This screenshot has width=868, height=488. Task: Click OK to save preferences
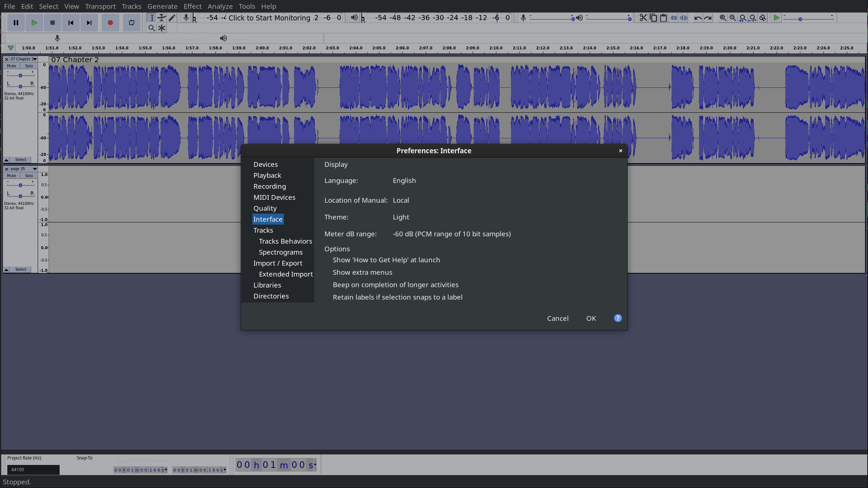pyautogui.click(x=591, y=318)
